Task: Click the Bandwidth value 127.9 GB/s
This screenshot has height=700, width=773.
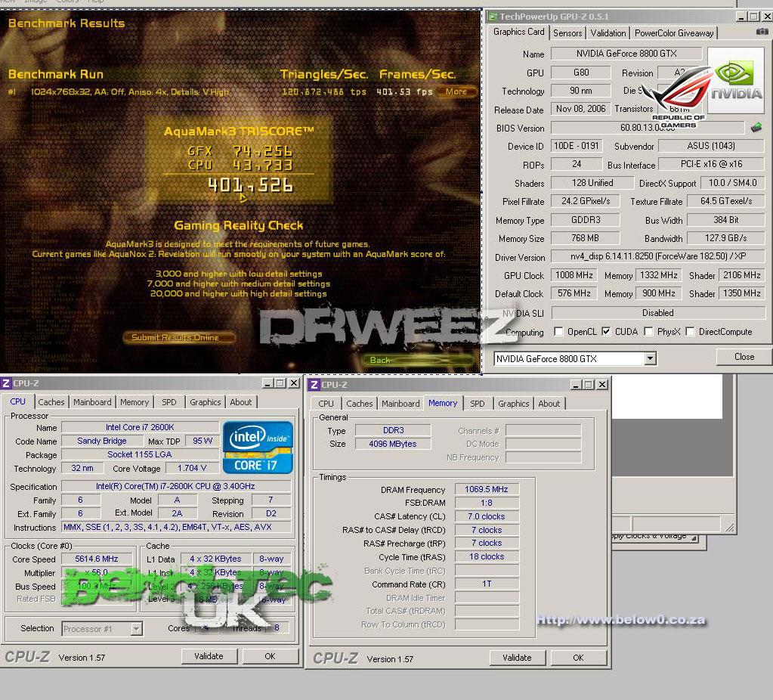Action: [x=725, y=238]
